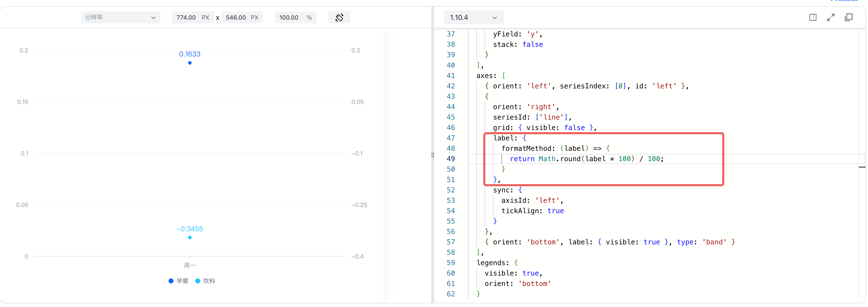Image resolution: width=868 pixels, height=307 pixels.
Task: Click the "orient: 'right'" code line
Action: [526, 107]
